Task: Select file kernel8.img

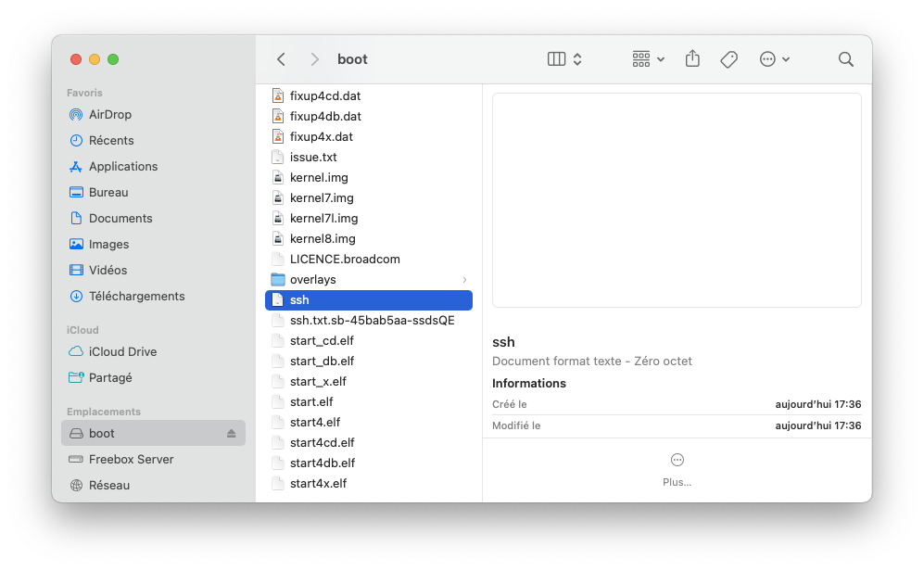Action: pyautogui.click(x=369, y=238)
